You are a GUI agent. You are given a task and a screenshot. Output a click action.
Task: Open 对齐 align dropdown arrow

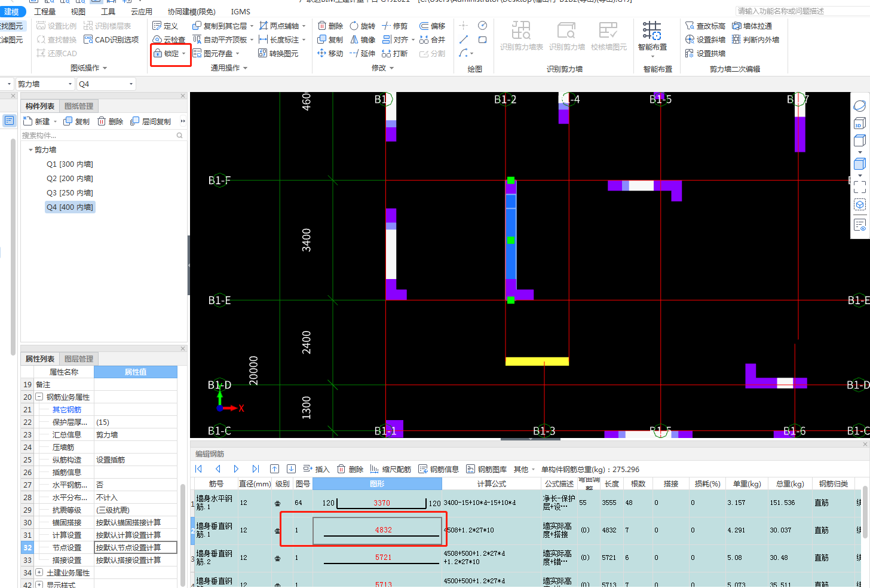pos(413,40)
